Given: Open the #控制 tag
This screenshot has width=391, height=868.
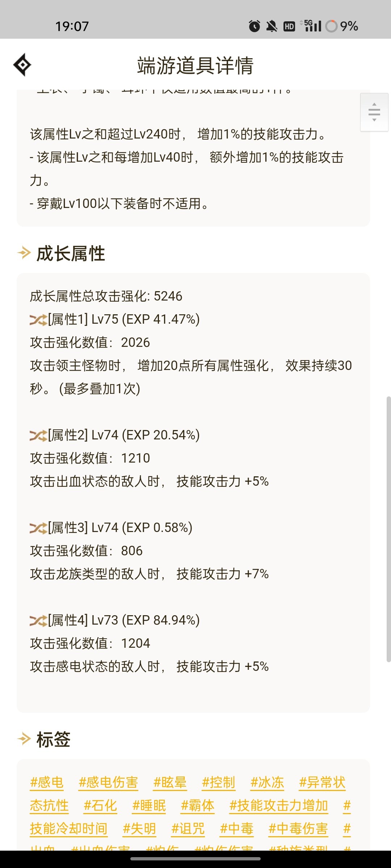Looking at the screenshot, I should (x=218, y=782).
